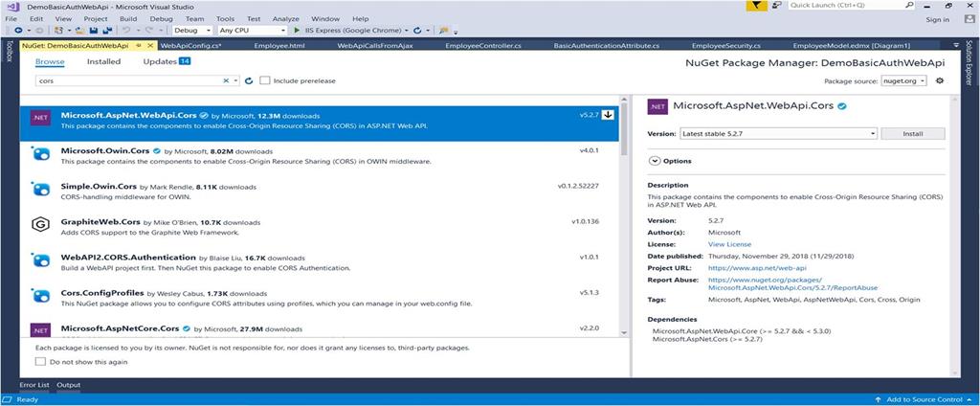980x406 pixels.
Task: Open the yellow notifications flag icon
Action: click(756, 5)
